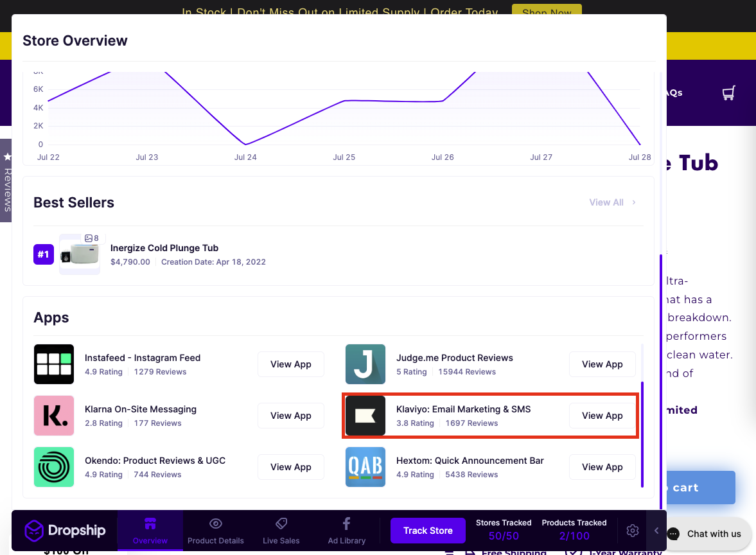Click the Judge.me app icon
The width and height of the screenshot is (756, 555).
pos(365,364)
